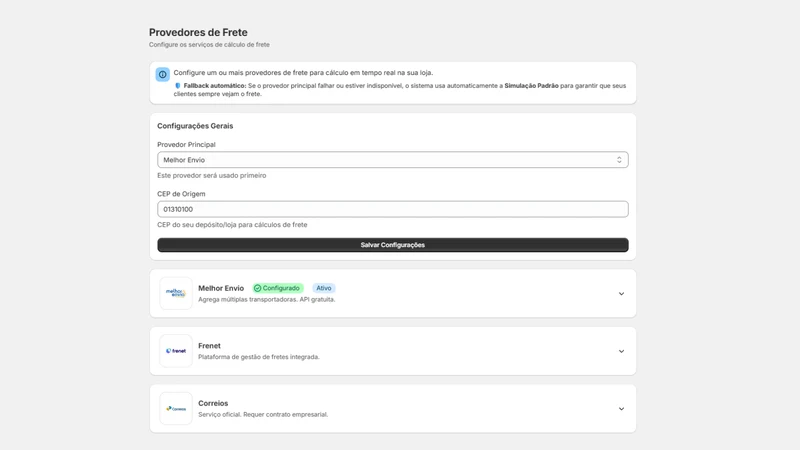The image size is (800, 450).
Task: Click the Correios provider name
Action: [213, 404]
